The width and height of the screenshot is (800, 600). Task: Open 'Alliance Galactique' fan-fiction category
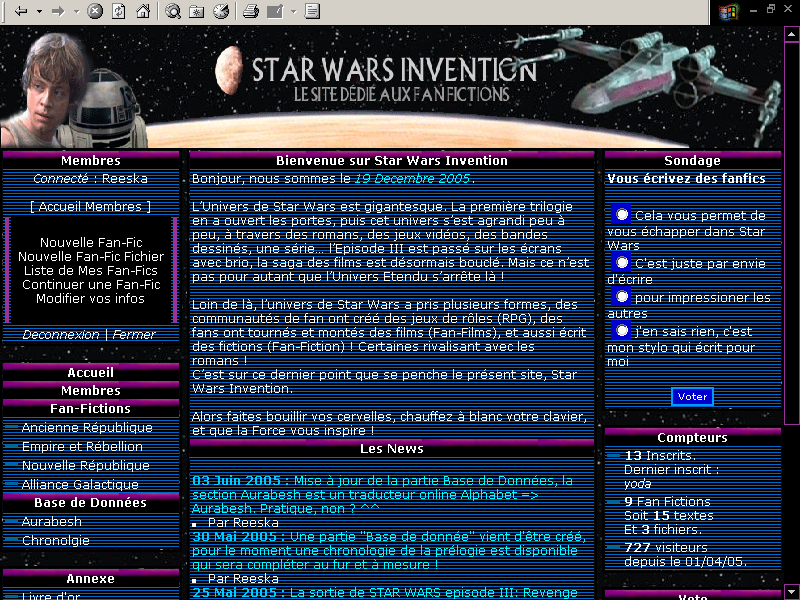click(80, 484)
